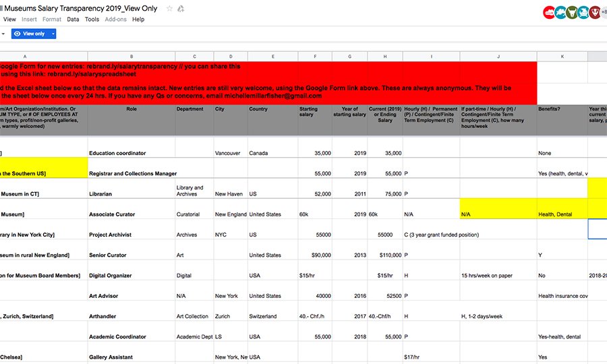
Task: Click the document title text
Action: click(79, 9)
